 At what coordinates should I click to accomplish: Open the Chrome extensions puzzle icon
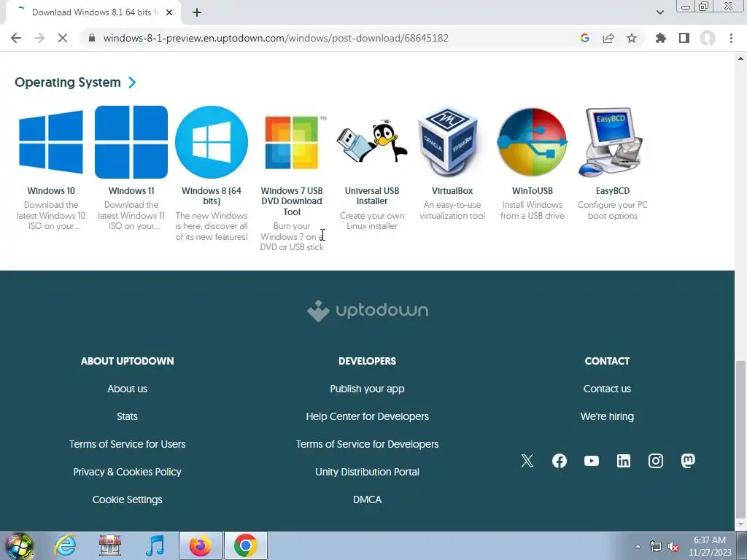point(660,38)
